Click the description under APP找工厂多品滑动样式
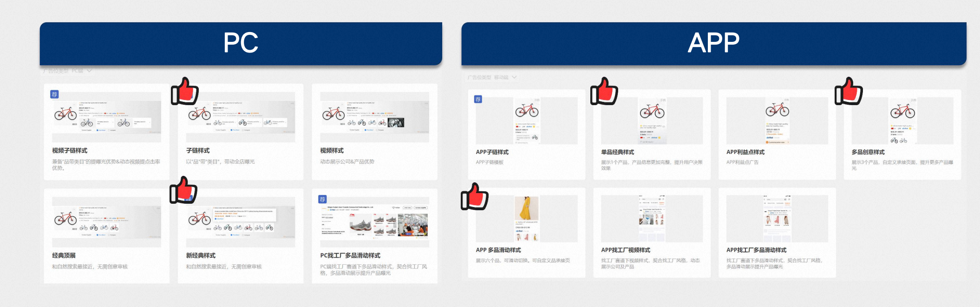Screen dimensions: 980x307 coord(774,264)
